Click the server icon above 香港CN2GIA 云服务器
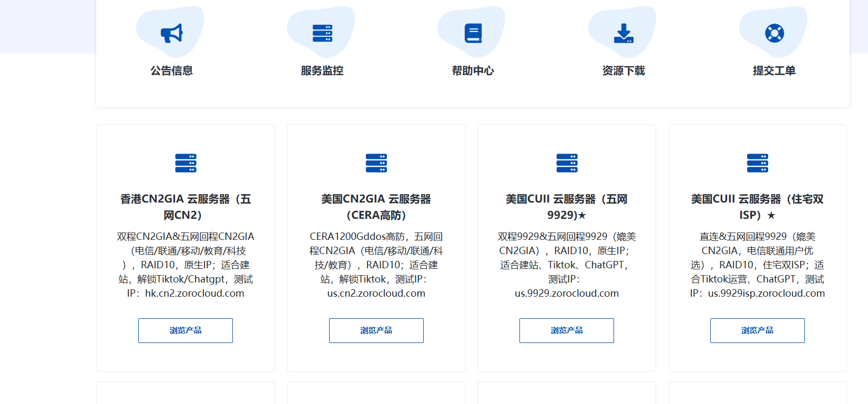 point(186,163)
